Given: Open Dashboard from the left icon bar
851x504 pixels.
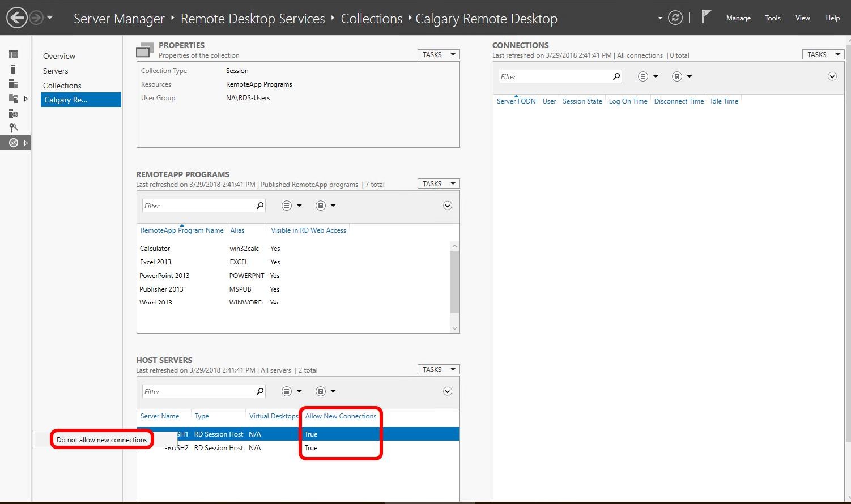Looking at the screenshot, I should pos(14,54).
